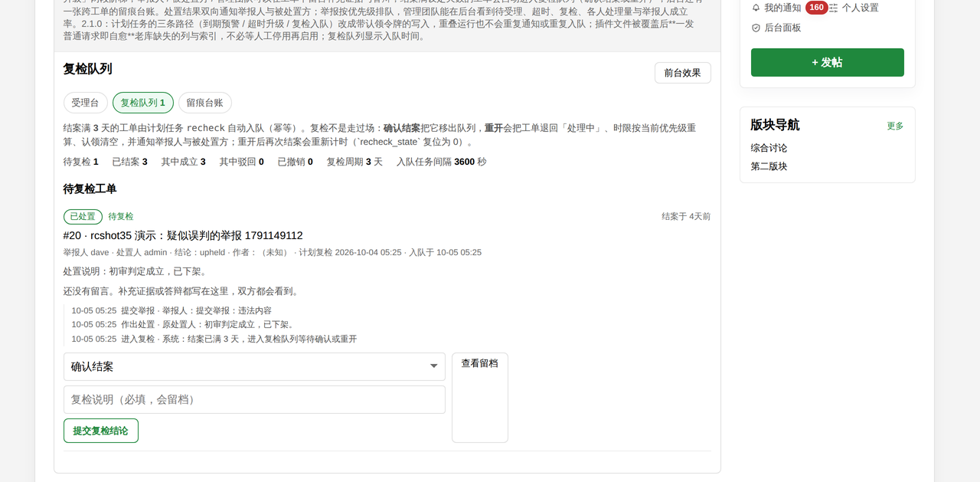Viewport: 980px width, 482px height.
Task: Open the 第二版块 board
Action: pos(769,166)
